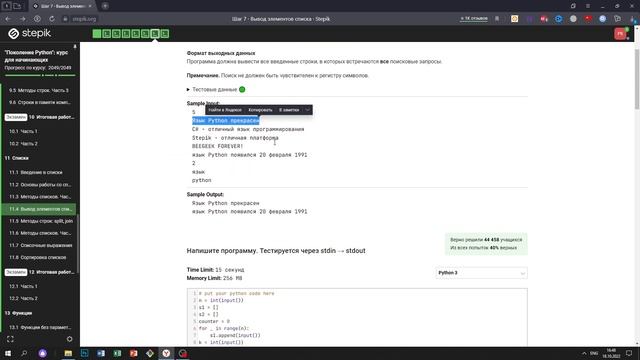Open lesson 11.2 Основы работы со списками
This screenshot has width=640, height=360.
(39, 184)
